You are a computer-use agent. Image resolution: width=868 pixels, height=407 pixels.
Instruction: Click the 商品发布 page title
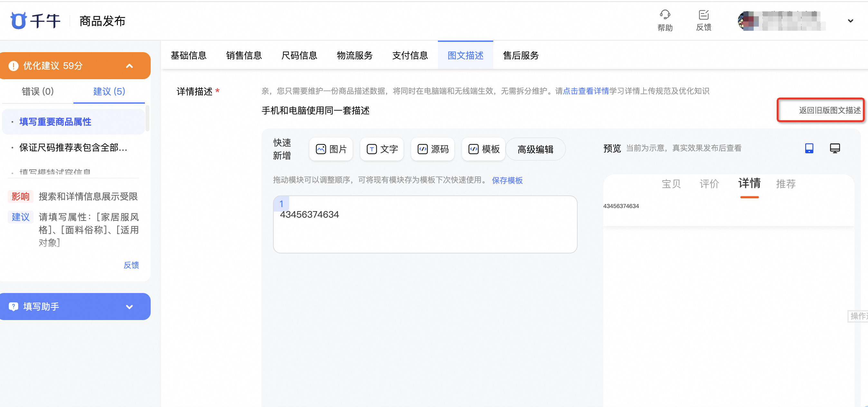click(x=102, y=21)
